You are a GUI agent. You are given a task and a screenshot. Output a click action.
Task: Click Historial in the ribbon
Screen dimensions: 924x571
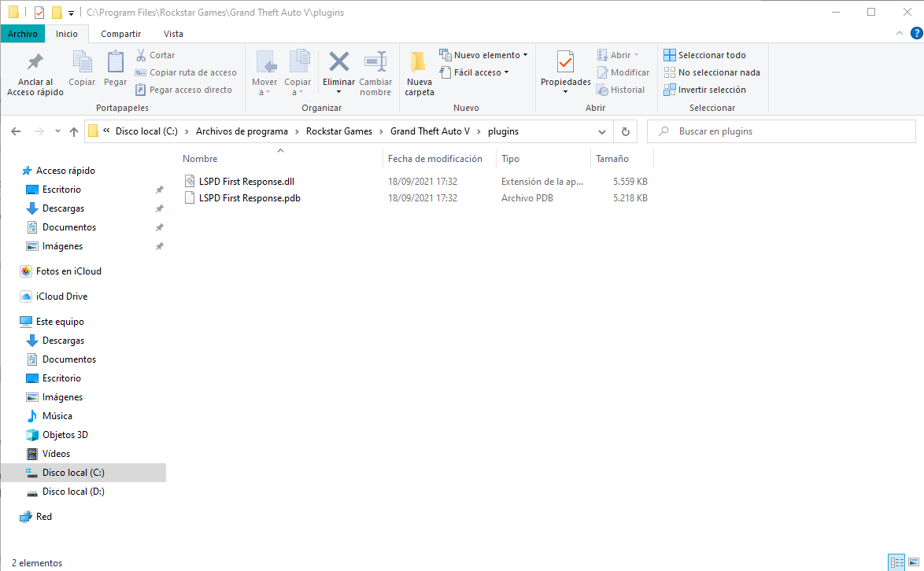pos(620,90)
